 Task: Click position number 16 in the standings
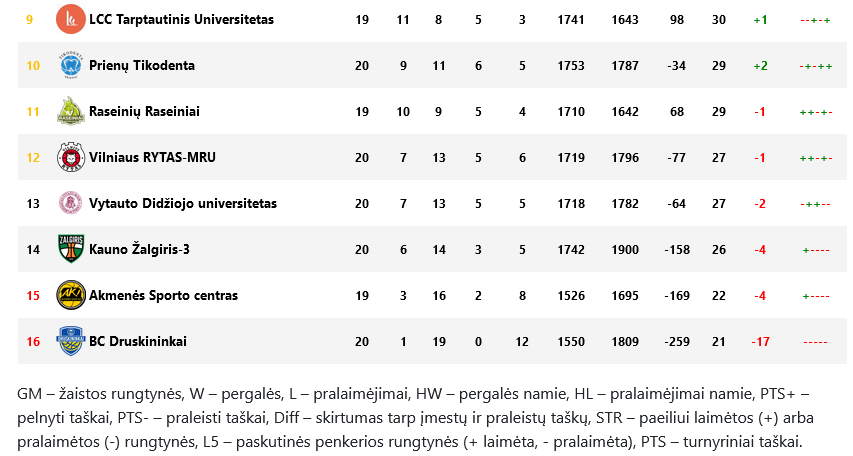33,342
